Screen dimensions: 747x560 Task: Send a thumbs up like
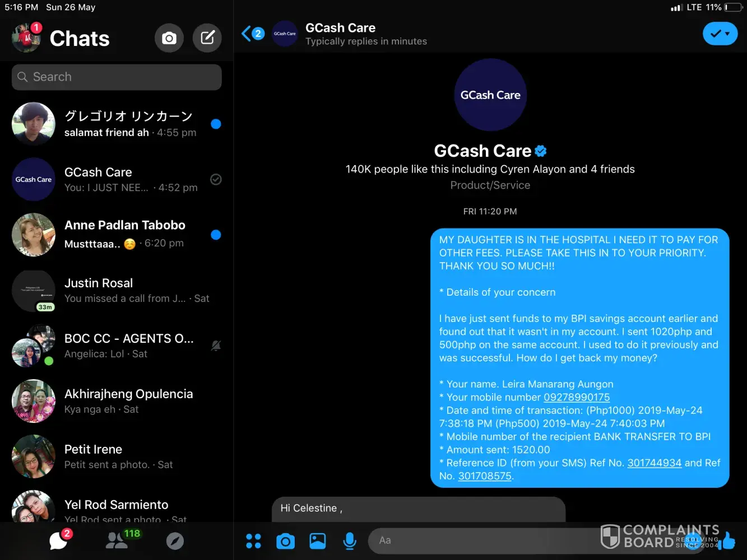pos(728,540)
